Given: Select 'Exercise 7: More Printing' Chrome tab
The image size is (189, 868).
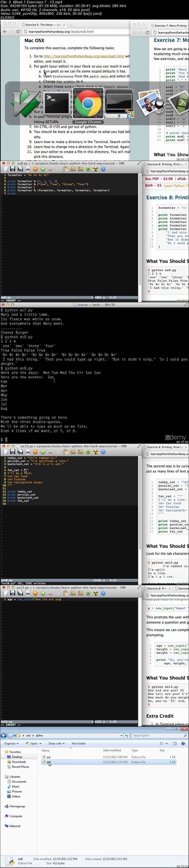Looking at the screenshot, I should point(170,26).
